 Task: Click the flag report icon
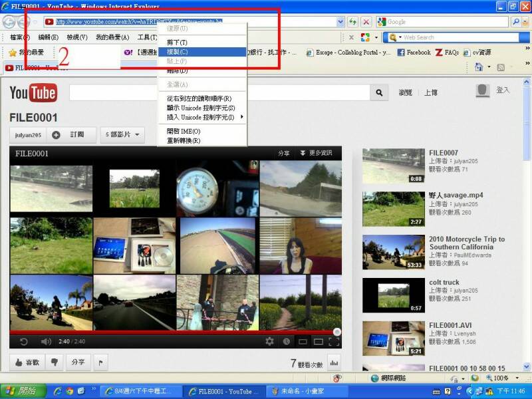(x=100, y=362)
